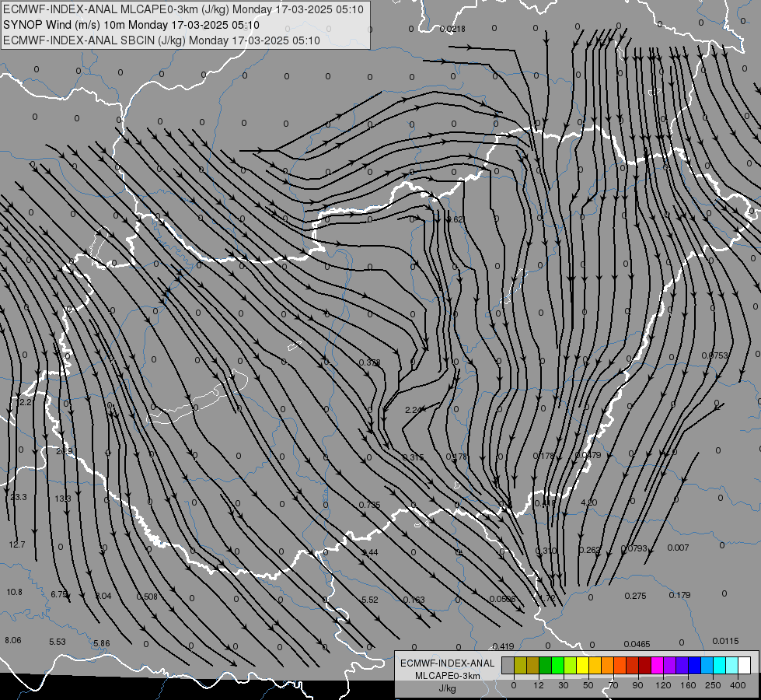Viewport: 761px width, 700px height.
Task: Click the 0.315 data value
Action: point(413,457)
